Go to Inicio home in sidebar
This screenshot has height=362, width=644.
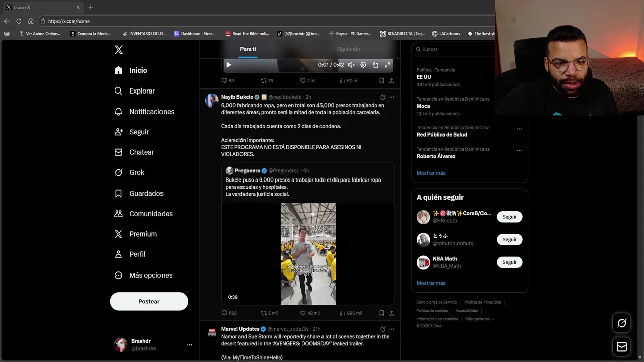[131, 70]
